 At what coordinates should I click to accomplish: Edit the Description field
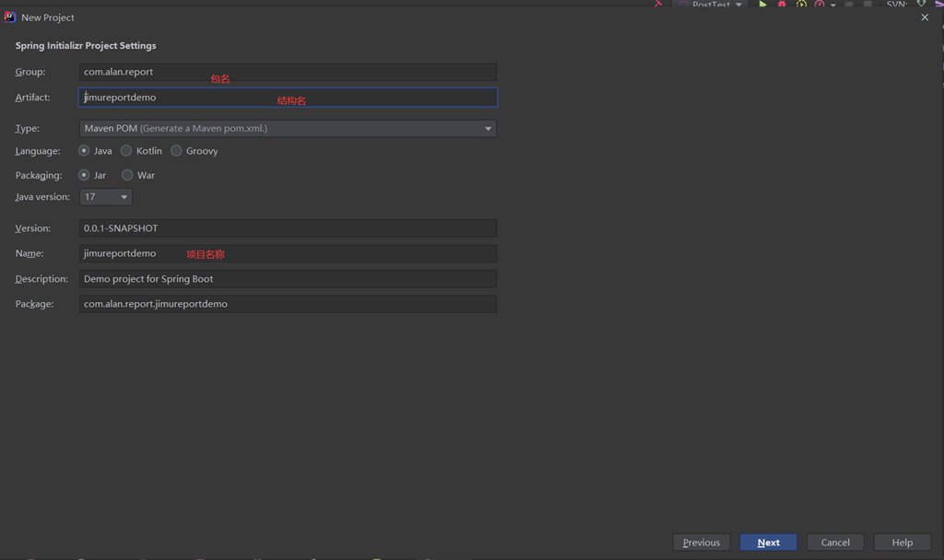[x=288, y=278]
